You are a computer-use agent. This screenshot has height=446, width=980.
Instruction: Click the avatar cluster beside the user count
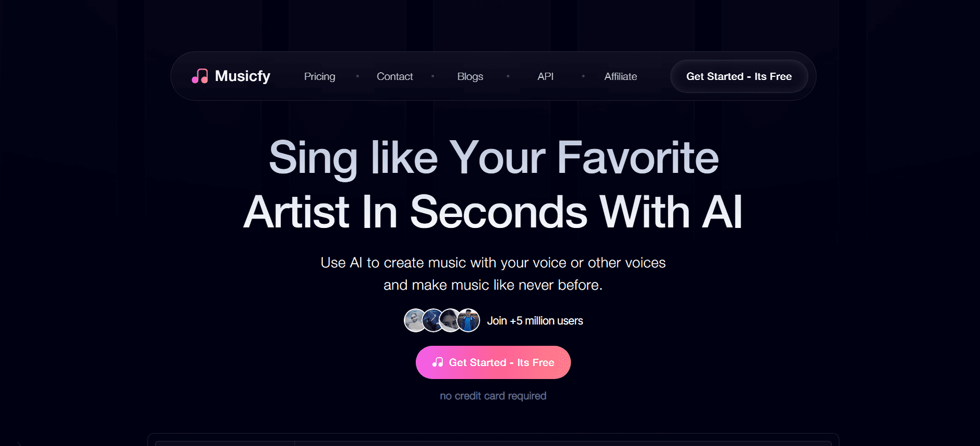[441, 320]
